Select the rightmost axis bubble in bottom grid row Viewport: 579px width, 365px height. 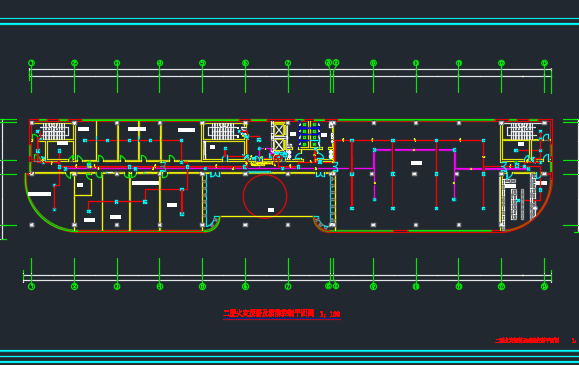tap(544, 286)
